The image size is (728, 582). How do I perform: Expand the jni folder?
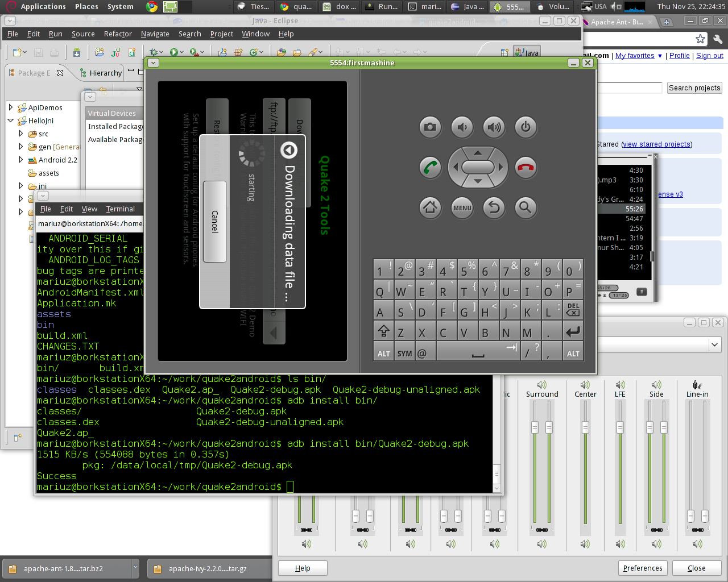point(21,185)
